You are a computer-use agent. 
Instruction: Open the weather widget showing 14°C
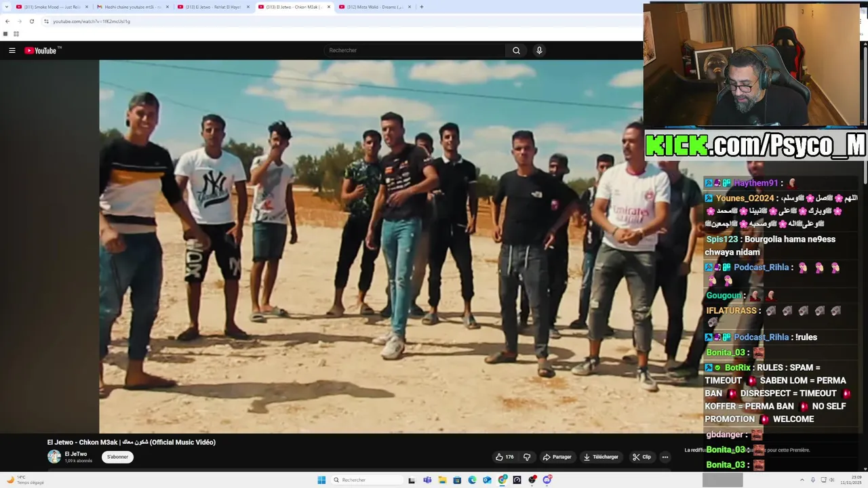[x=26, y=480]
